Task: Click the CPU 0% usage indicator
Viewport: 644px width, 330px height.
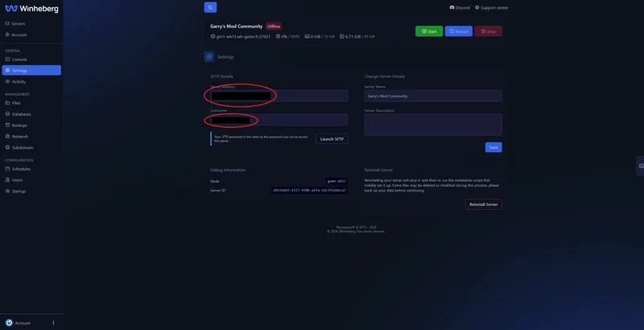Action: (287, 36)
